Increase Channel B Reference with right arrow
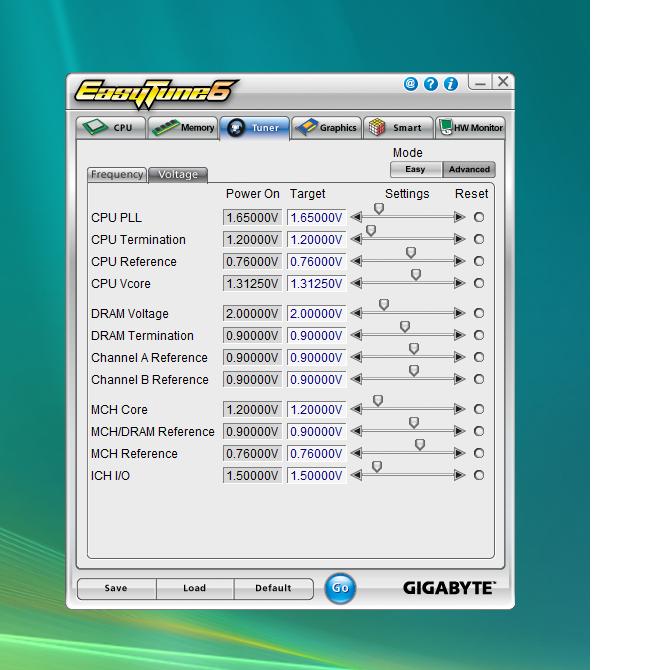Viewport: 649px width, 670px height. pos(460,379)
